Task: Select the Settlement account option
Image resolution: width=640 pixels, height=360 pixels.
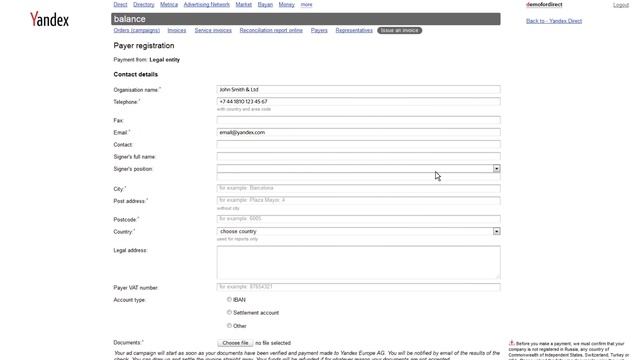Action: click(229, 313)
